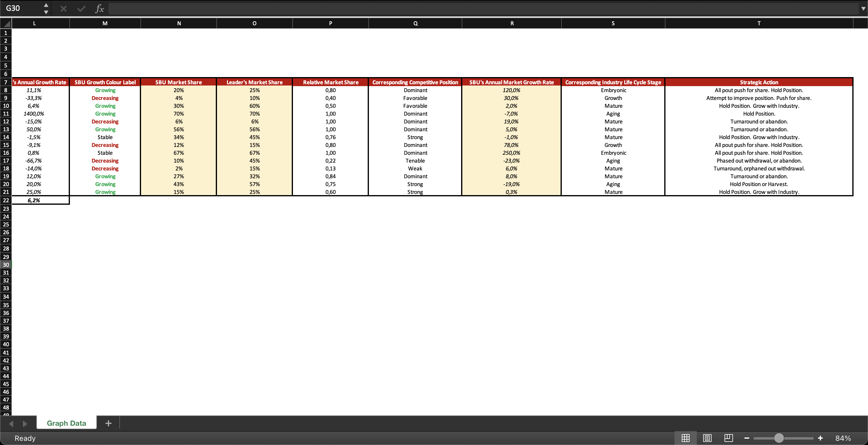Add a new sheet with plus button

[x=108, y=423]
